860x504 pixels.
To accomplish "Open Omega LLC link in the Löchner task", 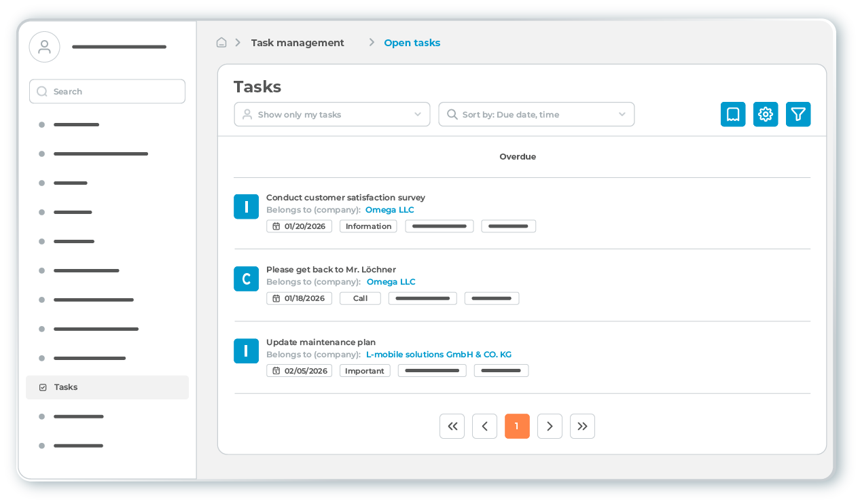I will (391, 282).
